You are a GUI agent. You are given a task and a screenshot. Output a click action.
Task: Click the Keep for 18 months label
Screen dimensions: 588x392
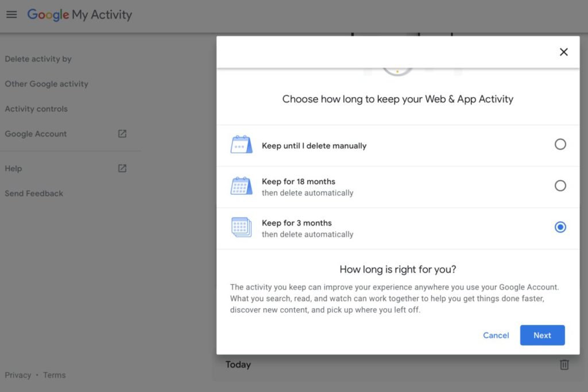[x=299, y=181]
